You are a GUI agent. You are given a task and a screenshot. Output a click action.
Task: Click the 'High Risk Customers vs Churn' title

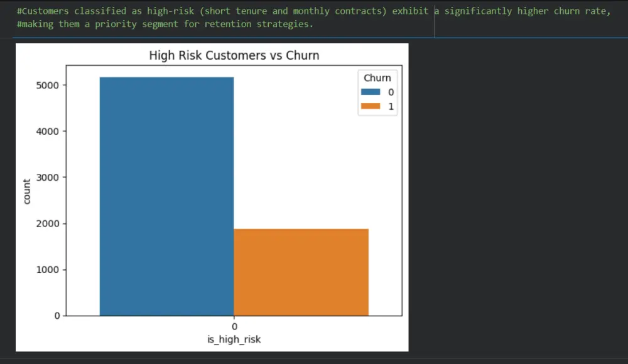pyautogui.click(x=234, y=55)
